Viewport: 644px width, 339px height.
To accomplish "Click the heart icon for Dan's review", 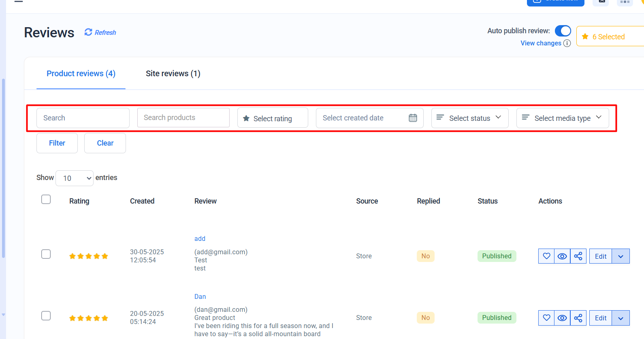I will 546,318.
